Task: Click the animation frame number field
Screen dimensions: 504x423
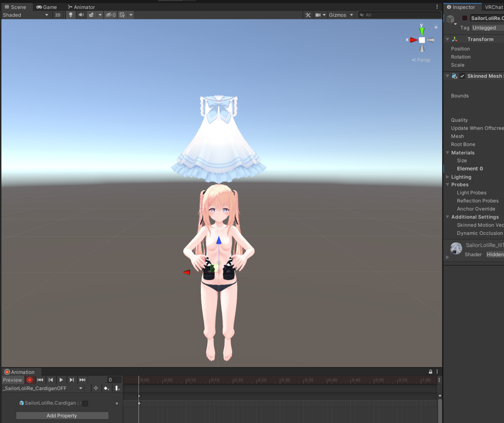Action: pos(114,380)
